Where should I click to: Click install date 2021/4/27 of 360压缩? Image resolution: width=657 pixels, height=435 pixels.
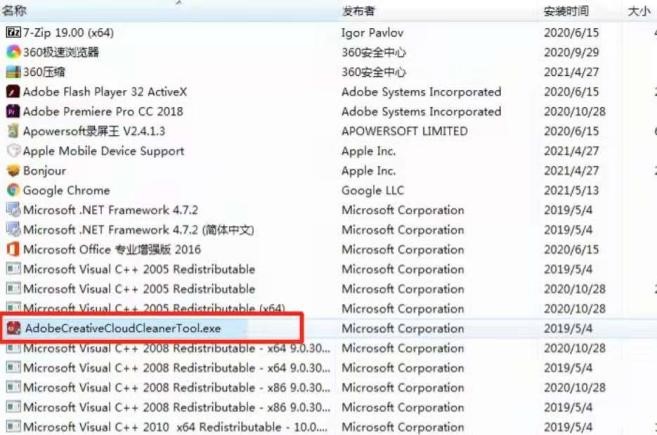[x=571, y=72]
